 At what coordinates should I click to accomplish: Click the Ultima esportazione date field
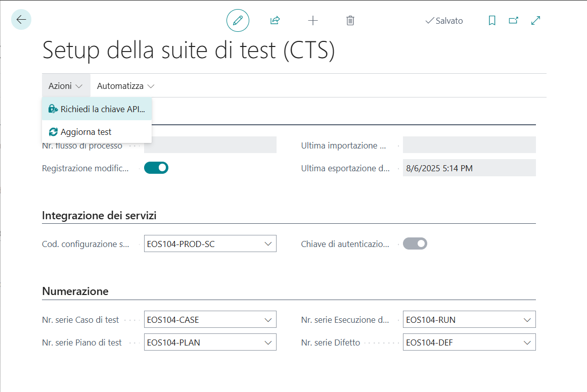coord(469,168)
